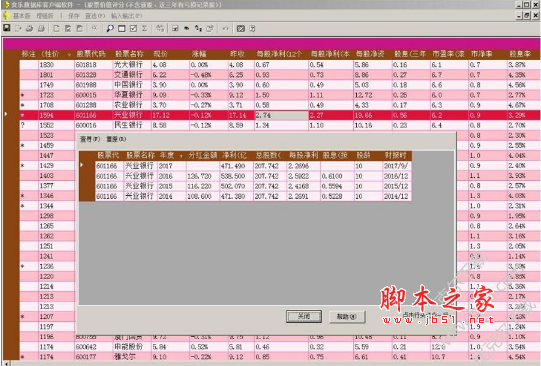Click the export arrow icon beside save

18,29
